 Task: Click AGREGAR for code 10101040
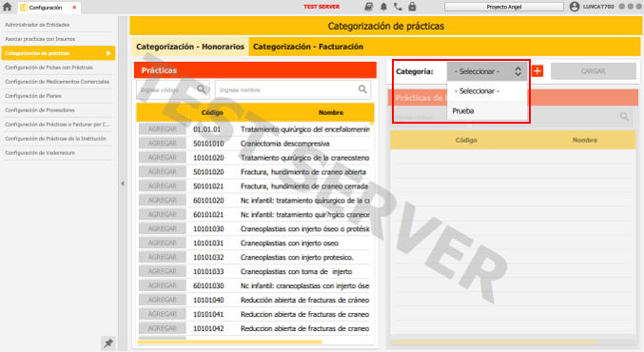tap(163, 300)
